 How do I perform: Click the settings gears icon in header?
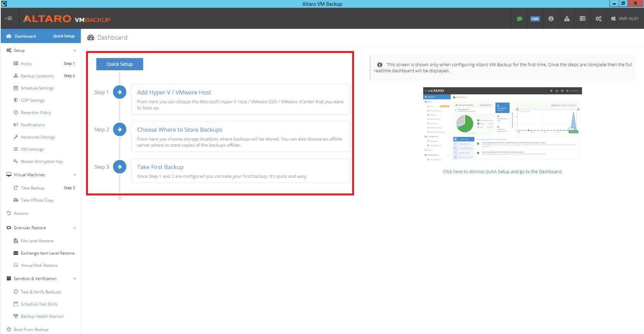point(598,19)
